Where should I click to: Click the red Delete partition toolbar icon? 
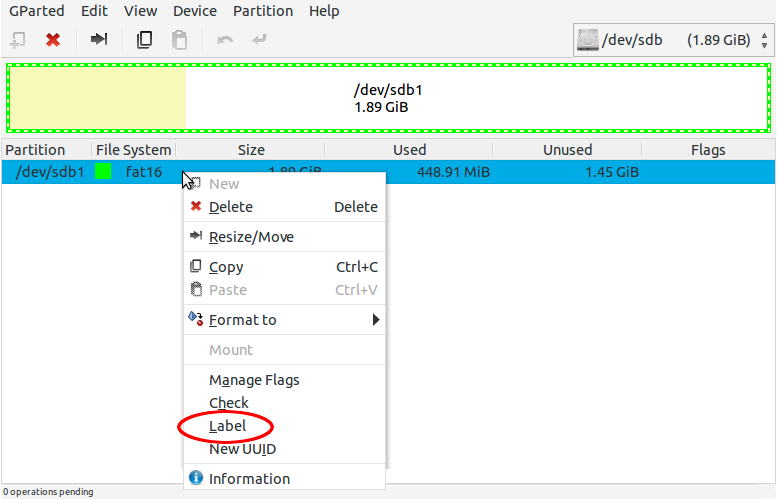(53, 40)
